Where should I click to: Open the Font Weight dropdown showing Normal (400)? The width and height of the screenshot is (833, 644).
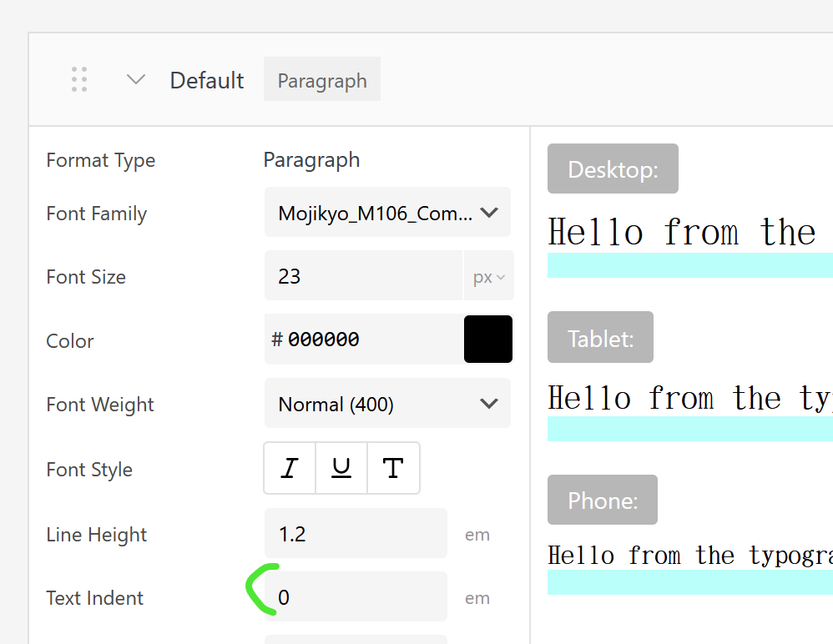click(386, 403)
